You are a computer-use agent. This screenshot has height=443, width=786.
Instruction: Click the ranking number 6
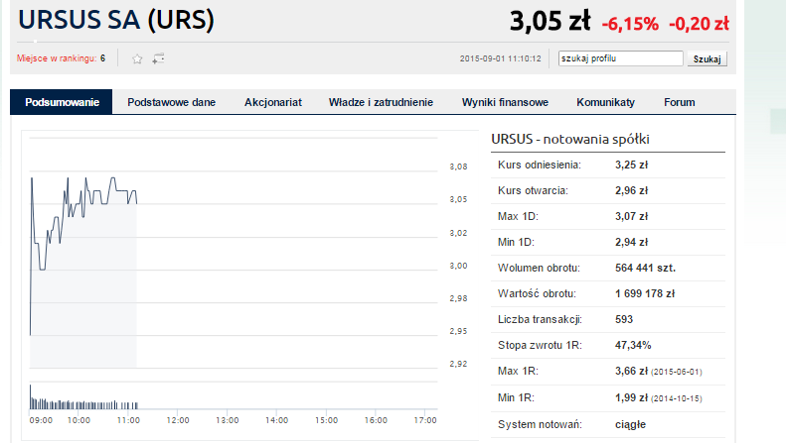[x=102, y=58]
